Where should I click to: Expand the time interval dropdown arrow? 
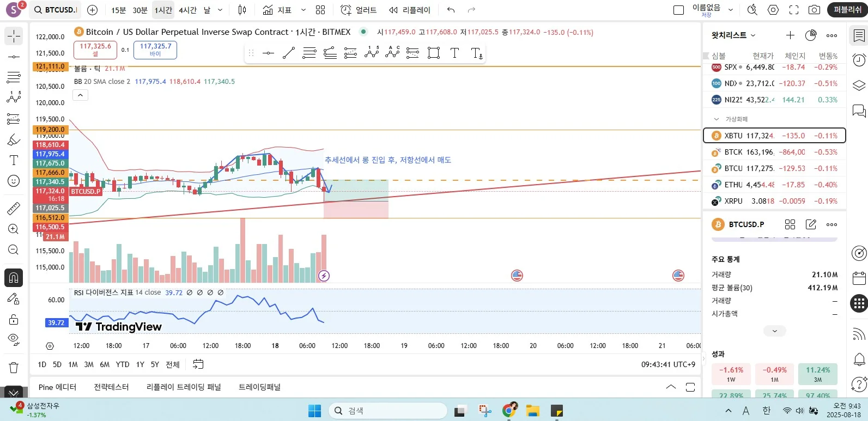[220, 10]
